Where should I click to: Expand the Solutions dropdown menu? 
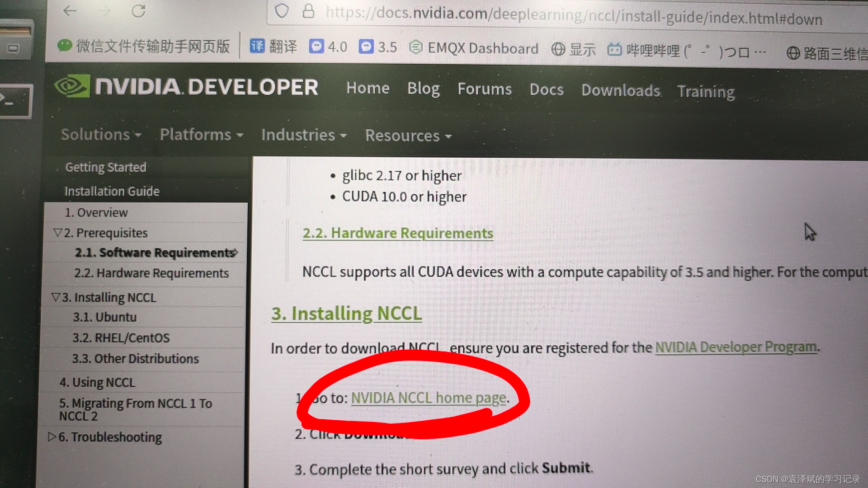point(101,134)
